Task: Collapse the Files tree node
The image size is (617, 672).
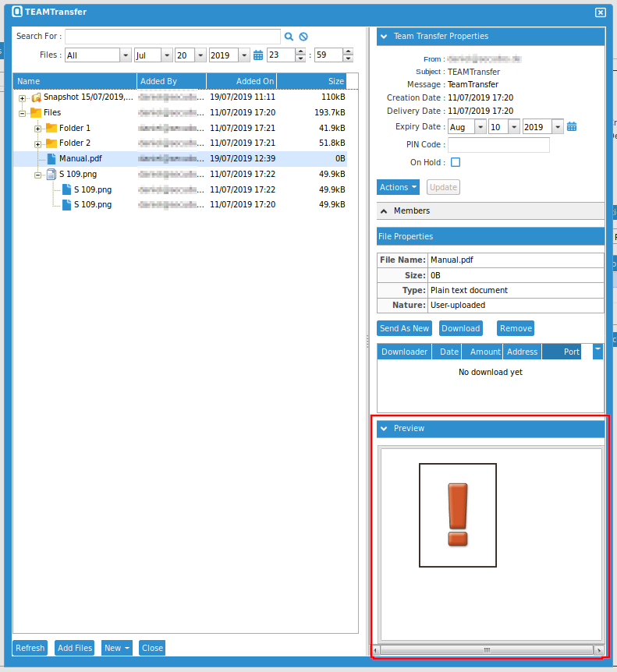Action: point(23,114)
